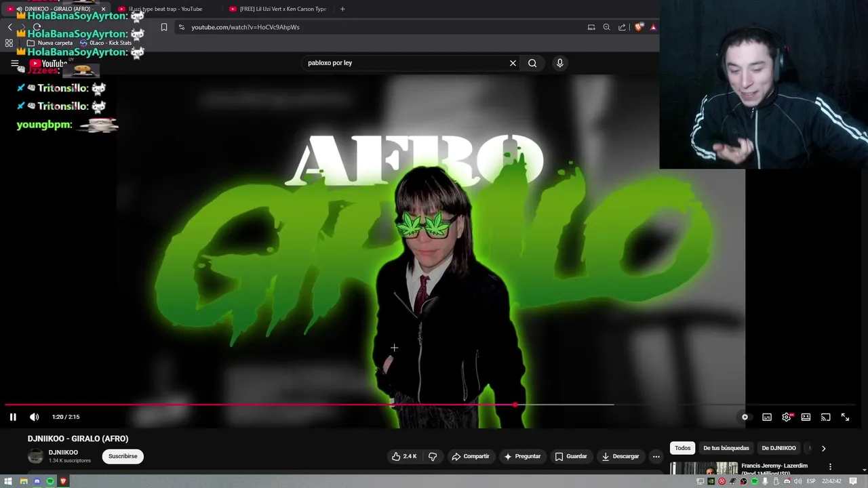Viewport: 868px width, 488px height.
Task: Open the Brave Rewards triangle icon
Action: click(x=653, y=27)
